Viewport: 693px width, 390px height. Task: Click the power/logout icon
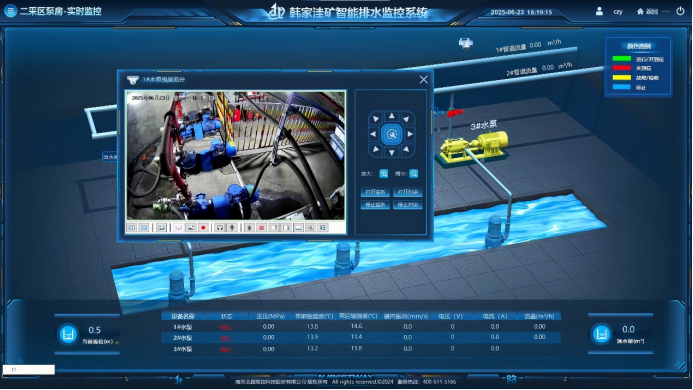click(680, 11)
